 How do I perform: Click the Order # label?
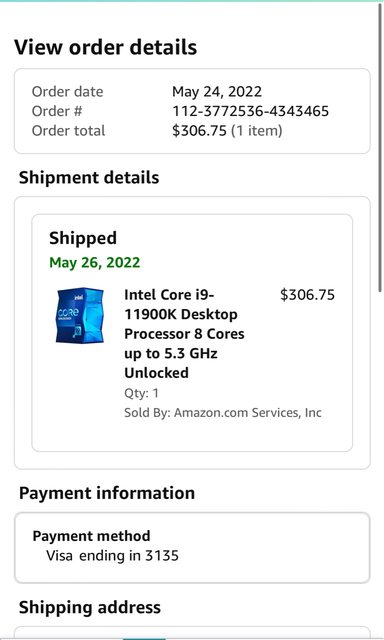coord(57,111)
